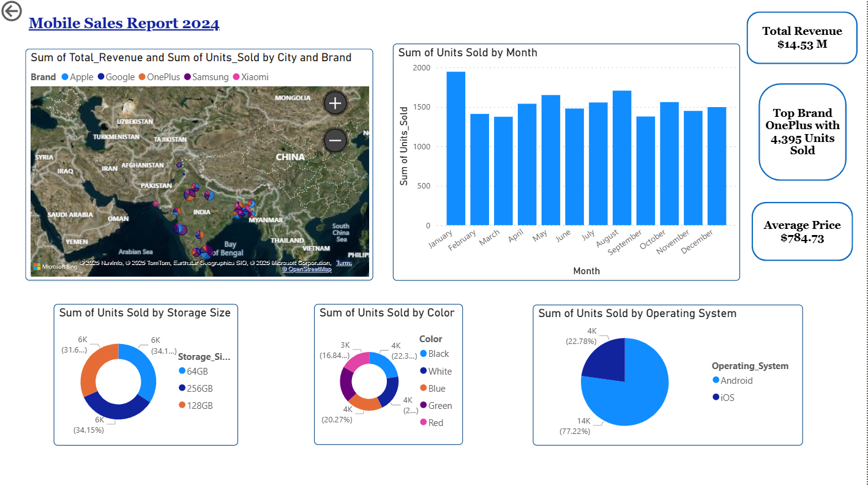This screenshot has height=486, width=868.
Task: Click the October bar
Action: tap(670, 164)
